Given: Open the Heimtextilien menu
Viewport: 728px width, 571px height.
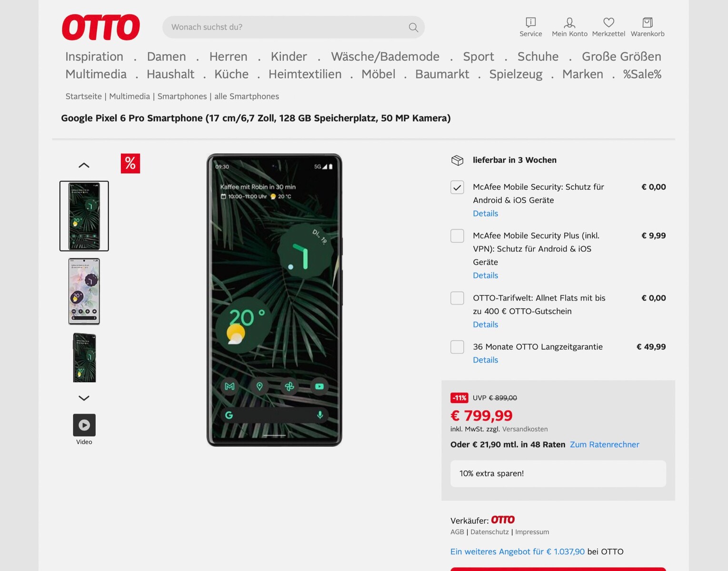Looking at the screenshot, I should click(x=305, y=74).
